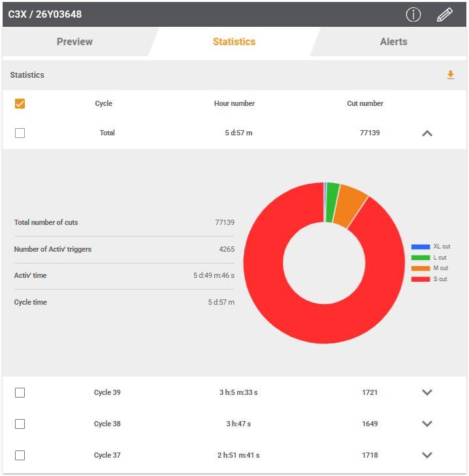Uncheck the orange select-all checkbox
This screenshot has width=469, height=476.
pos(20,103)
